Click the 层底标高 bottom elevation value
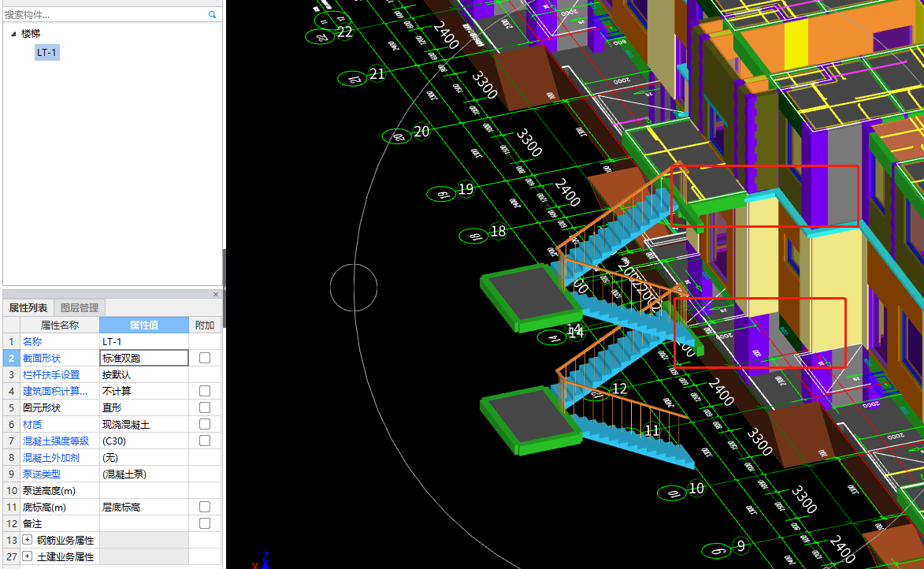924x569 pixels. point(144,507)
